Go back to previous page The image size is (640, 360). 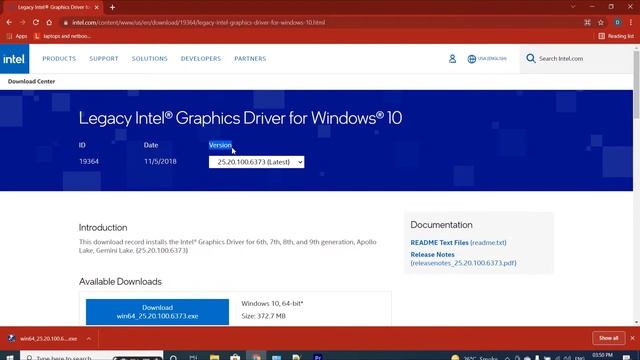coord(9,22)
